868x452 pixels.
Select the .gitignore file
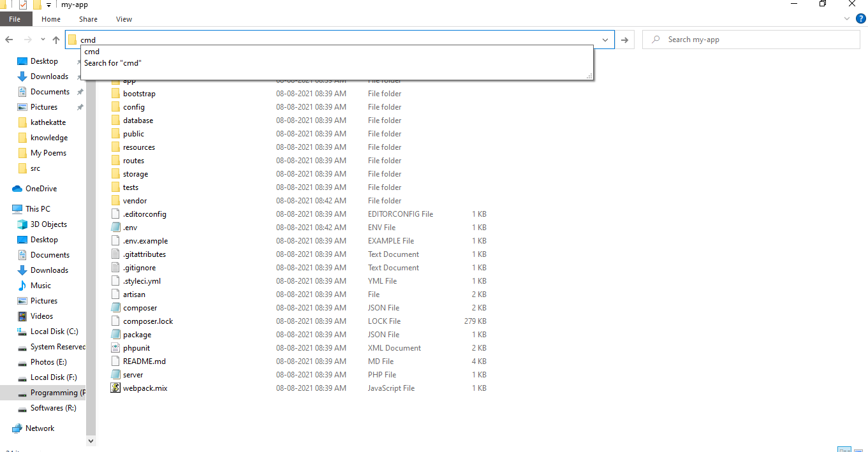[139, 268]
